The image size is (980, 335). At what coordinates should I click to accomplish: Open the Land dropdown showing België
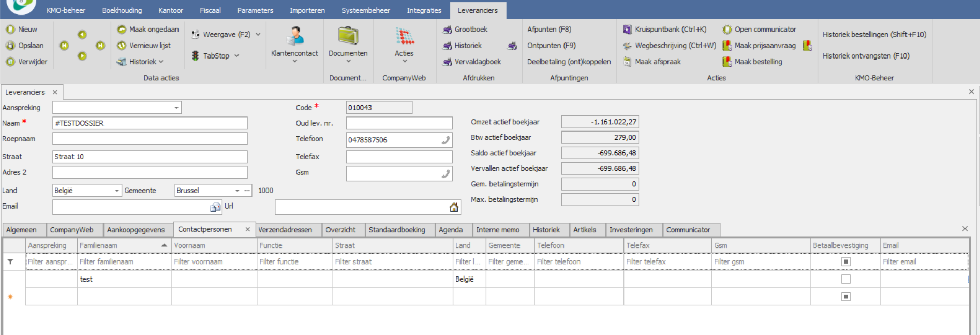(x=117, y=191)
